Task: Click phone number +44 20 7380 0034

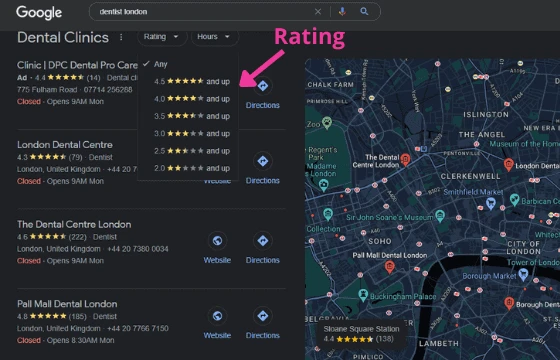Action: pos(138,249)
